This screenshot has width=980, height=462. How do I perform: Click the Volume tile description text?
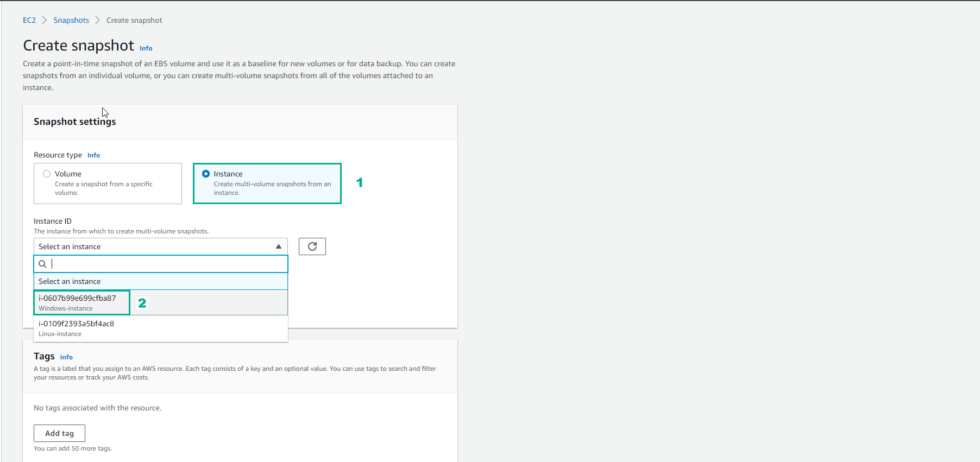pyautogui.click(x=103, y=188)
